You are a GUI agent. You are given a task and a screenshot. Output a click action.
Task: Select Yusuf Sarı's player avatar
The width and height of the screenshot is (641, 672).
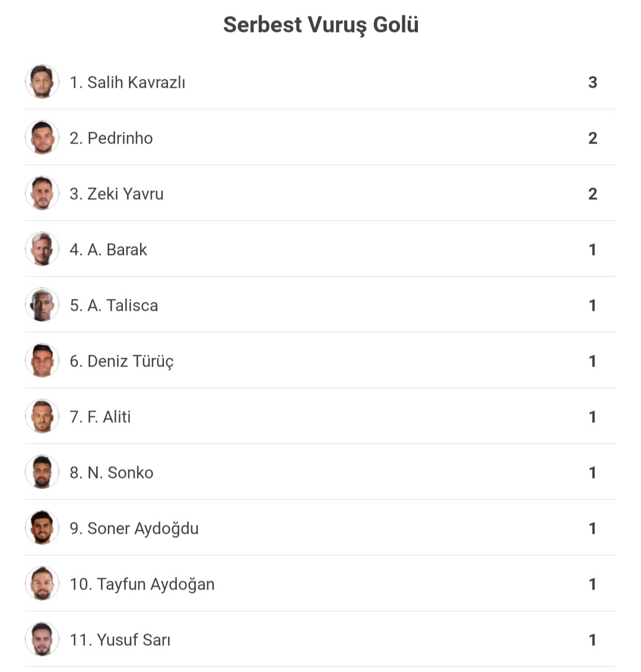42,639
